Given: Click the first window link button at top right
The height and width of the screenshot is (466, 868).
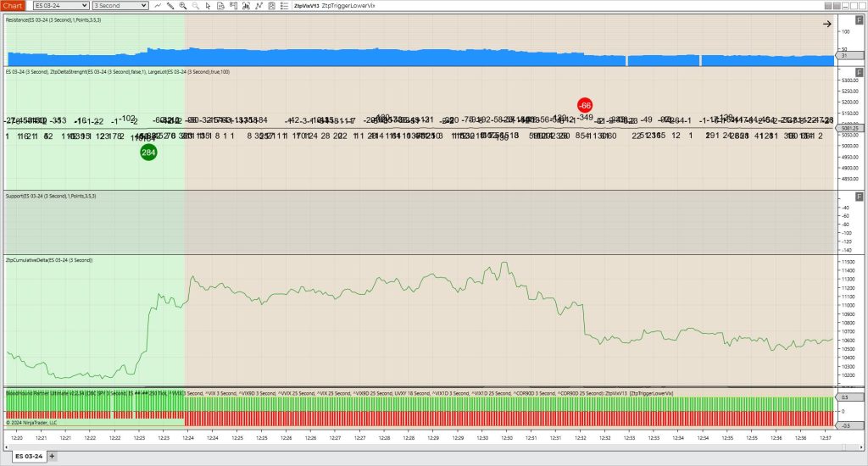Looking at the screenshot, I should tap(828, 6).
